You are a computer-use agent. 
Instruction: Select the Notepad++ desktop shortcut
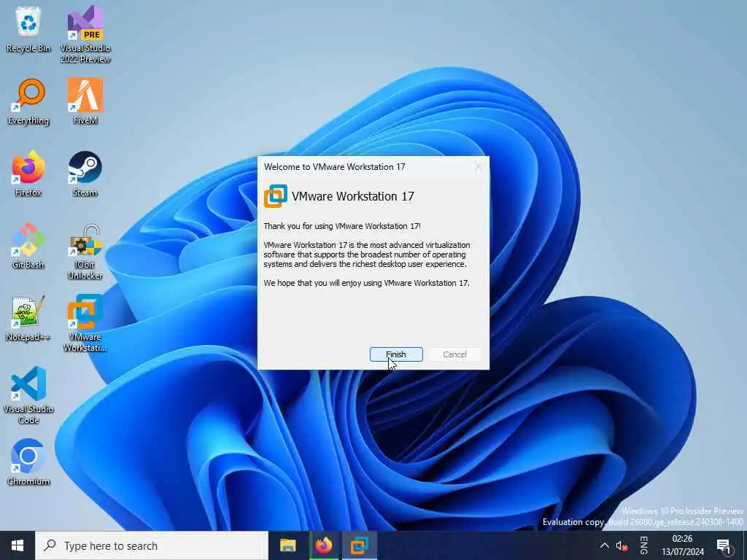[28, 319]
